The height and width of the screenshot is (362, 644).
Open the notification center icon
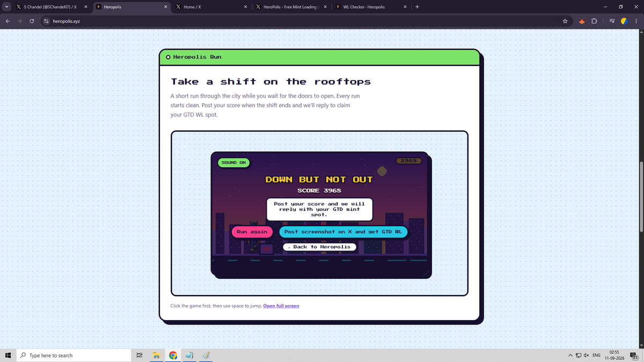point(634,356)
